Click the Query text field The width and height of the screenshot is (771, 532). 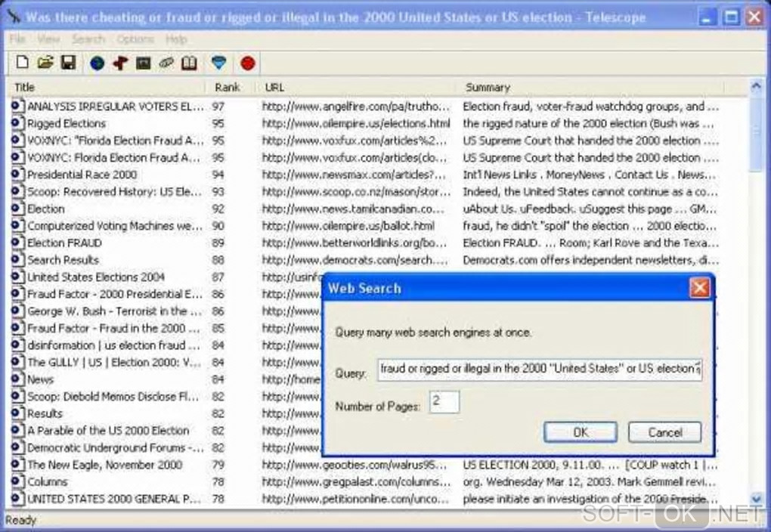pos(540,370)
